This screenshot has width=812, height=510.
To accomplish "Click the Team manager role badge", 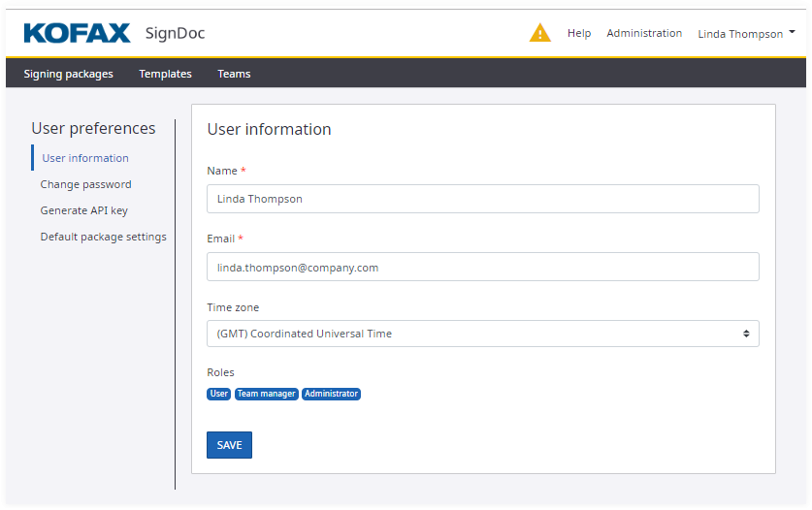I will [x=266, y=394].
